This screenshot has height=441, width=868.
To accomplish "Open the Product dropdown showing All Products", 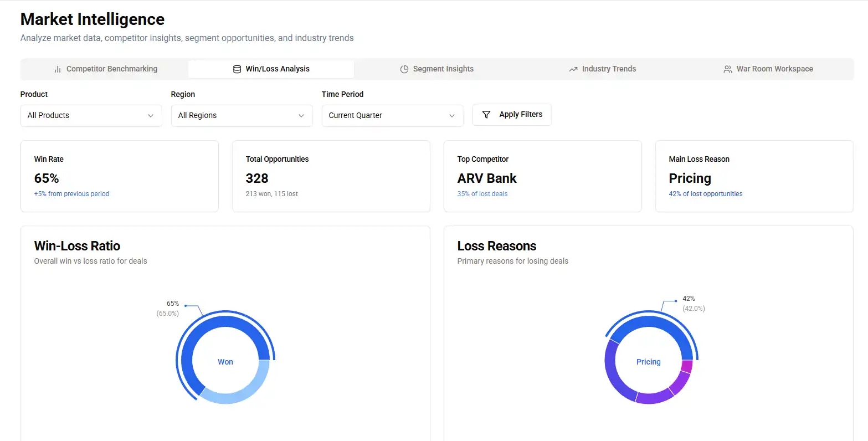I will 91,116.
